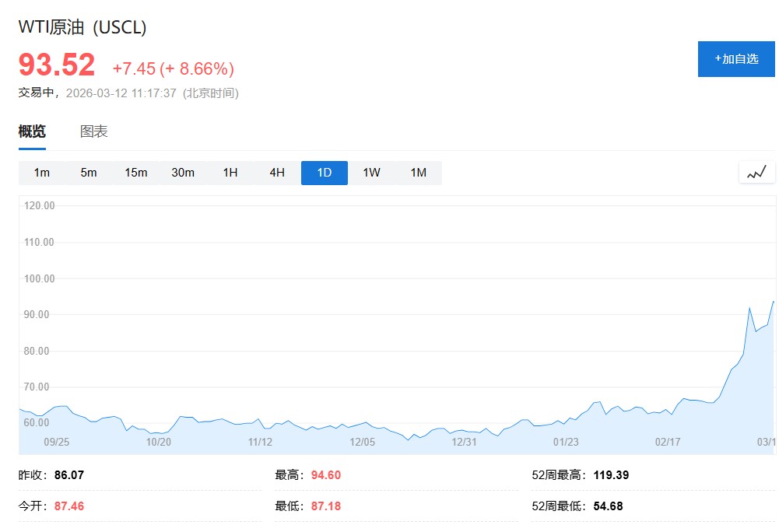This screenshot has height=532, width=779.
Task: Select the 1M monthly timeframe
Action: click(x=419, y=173)
